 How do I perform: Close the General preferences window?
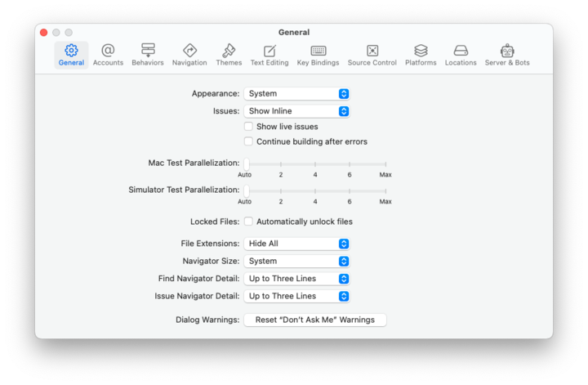[x=44, y=33]
